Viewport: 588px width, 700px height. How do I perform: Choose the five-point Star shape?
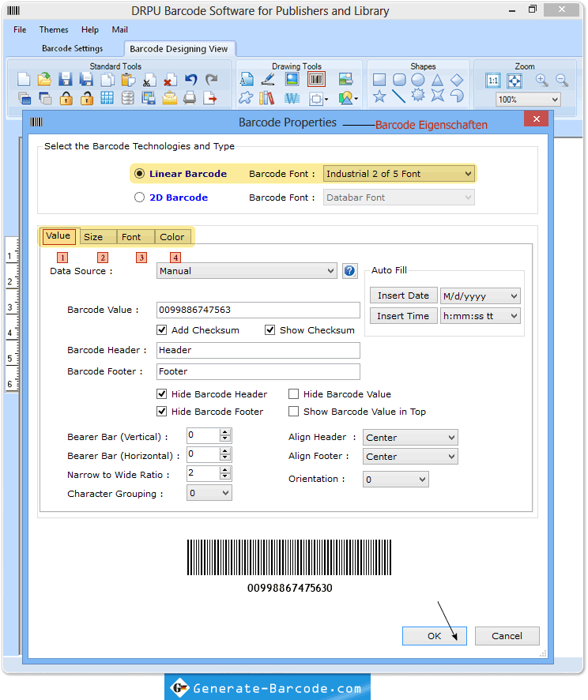(x=379, y=96)
